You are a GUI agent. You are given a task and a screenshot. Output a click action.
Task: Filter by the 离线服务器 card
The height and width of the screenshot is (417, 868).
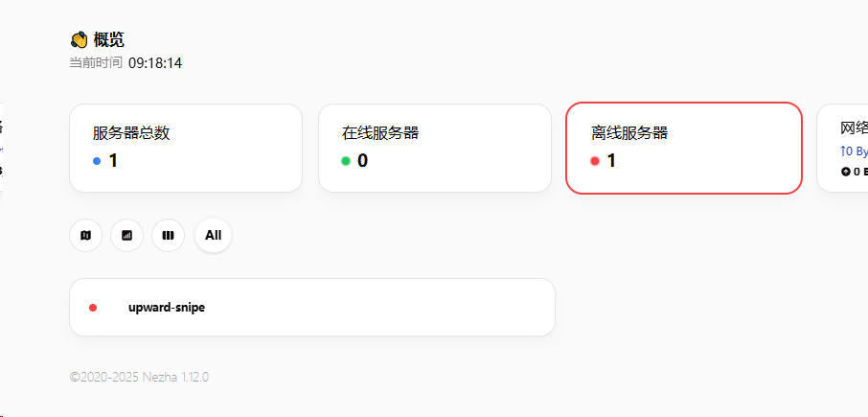684,148
